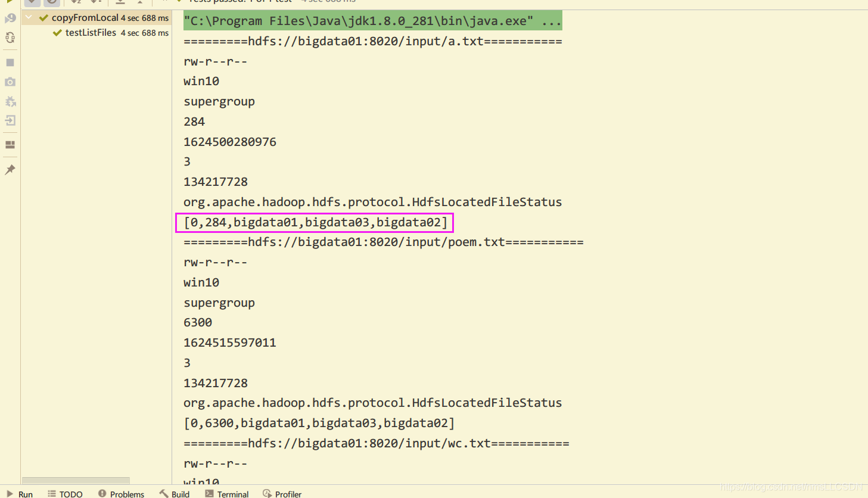Open the Run tool window tab
This screenshot has height=498, width=868.
[19, 494]
